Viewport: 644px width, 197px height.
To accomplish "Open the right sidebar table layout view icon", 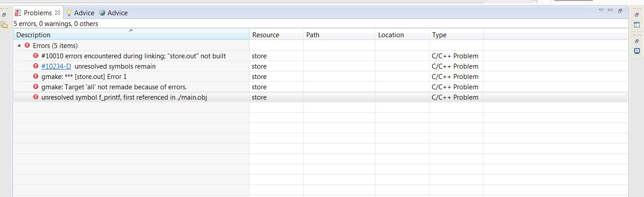I will click(x=636, y=25).
